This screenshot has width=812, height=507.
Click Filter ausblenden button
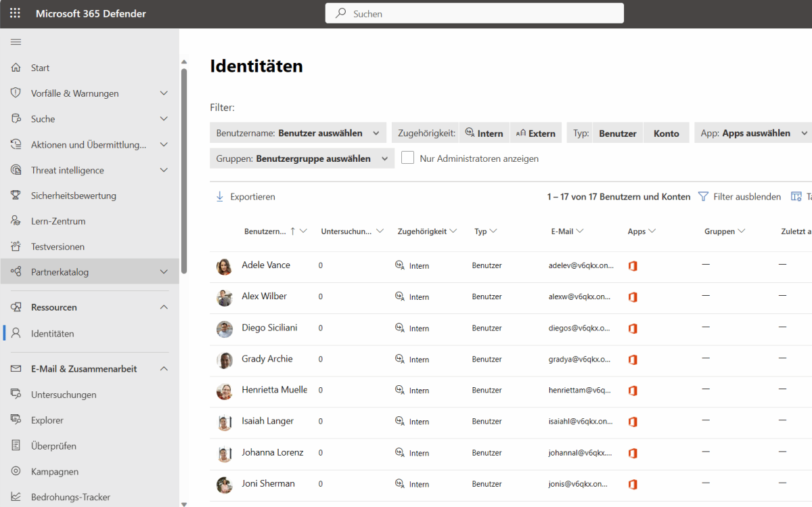pyautogui.click(x=740, y=197)
